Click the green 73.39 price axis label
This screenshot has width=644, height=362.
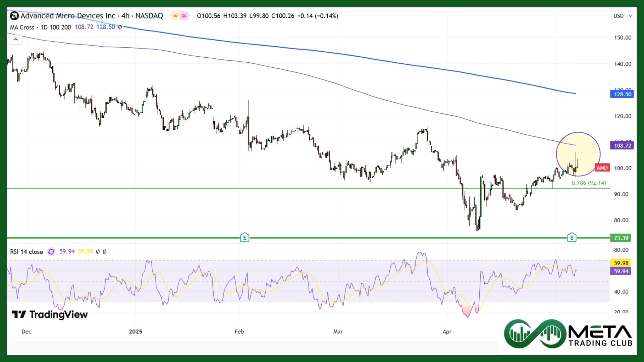(621, 238)
